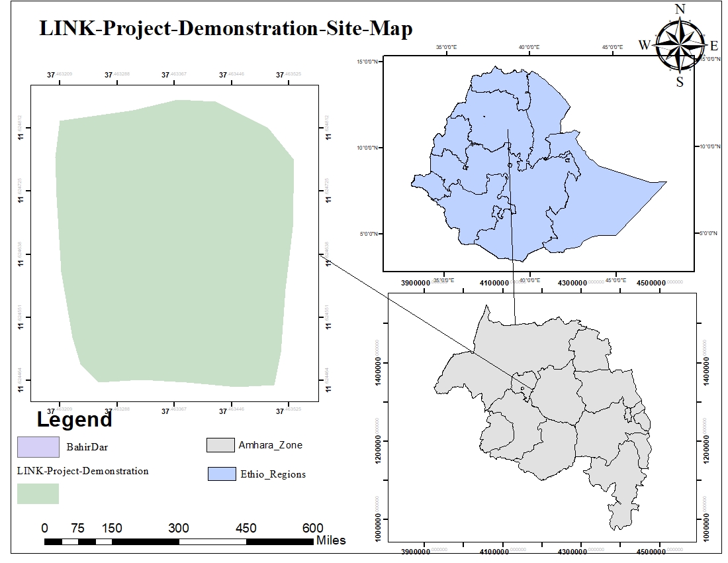Click the center of the compass rose

click(680, 45)
